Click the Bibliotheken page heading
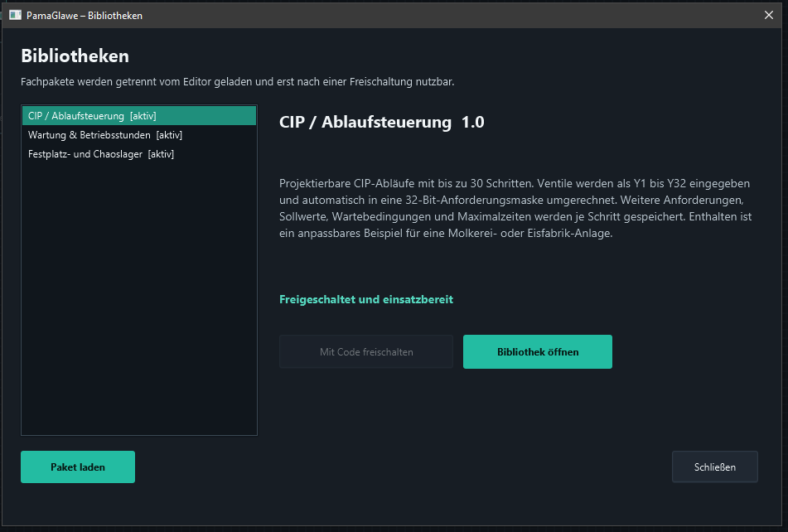 pos(75,56)
